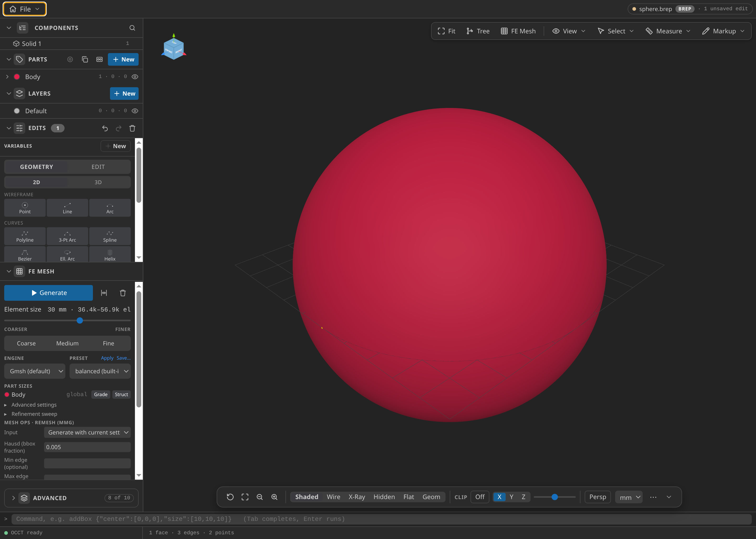Expand the Advanced panel
Image resolution: width=756 pixels, height=539 pixels.
(x=71, y=498)
